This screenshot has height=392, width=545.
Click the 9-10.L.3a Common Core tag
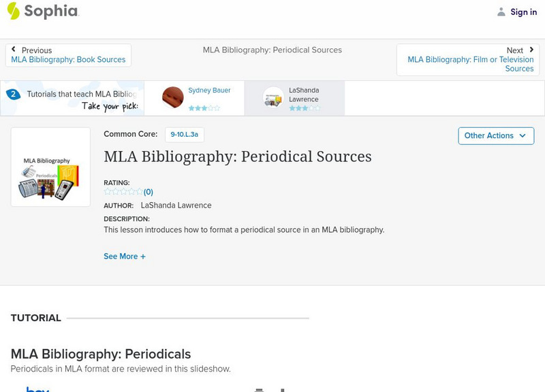[184, 135]
